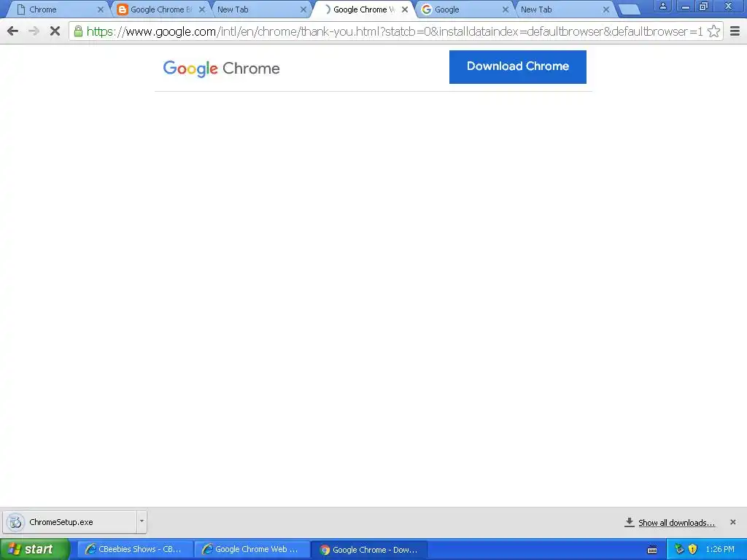The width and height of the screenshot is (747, 560).
Task: Open the ChromeSetup.exe download item
Action: click(69, 522)
